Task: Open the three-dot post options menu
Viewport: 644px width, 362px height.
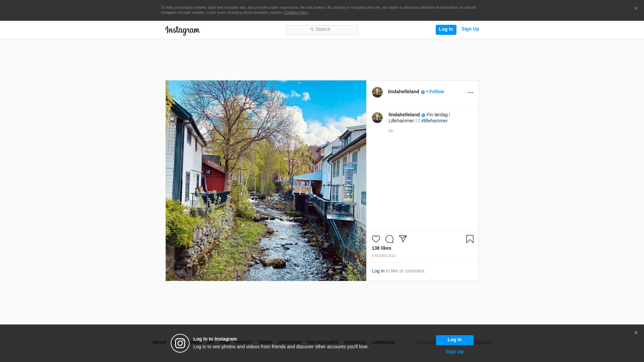Action: pyautogui.click(x=470, y=93)
